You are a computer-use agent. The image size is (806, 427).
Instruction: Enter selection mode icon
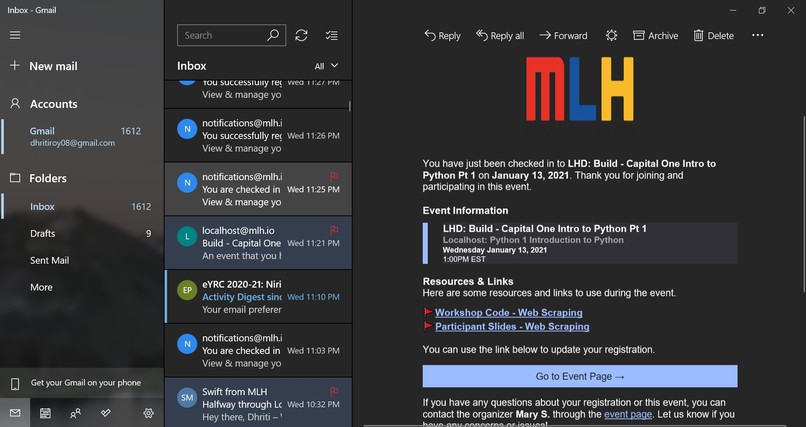(x=332, y=35)
